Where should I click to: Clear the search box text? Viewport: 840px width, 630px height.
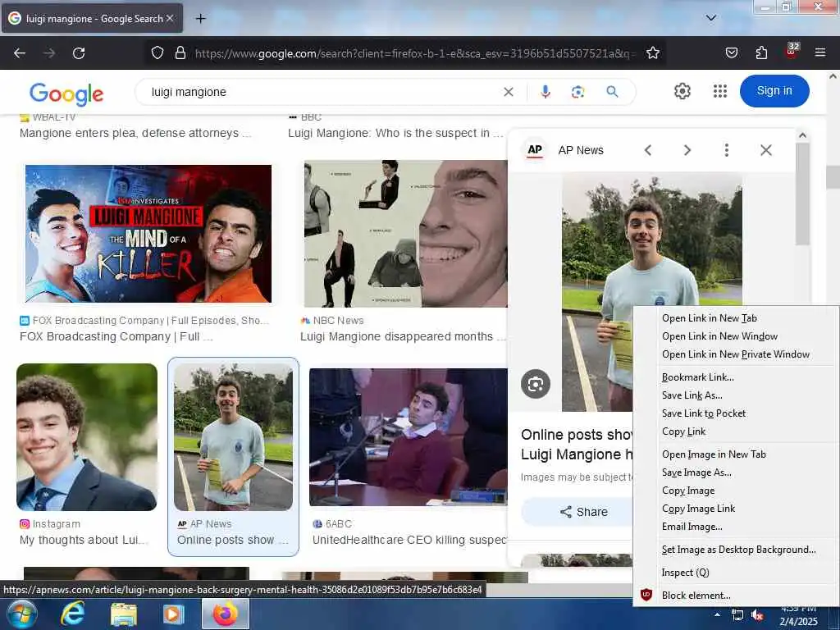(x=509, y=92)
